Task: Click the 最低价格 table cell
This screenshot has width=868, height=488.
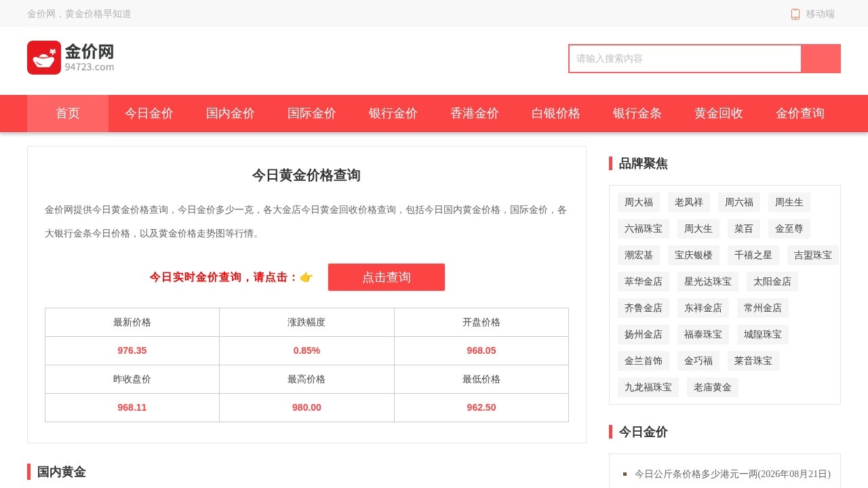Action: pyautogui.click(x=481, y=379)
